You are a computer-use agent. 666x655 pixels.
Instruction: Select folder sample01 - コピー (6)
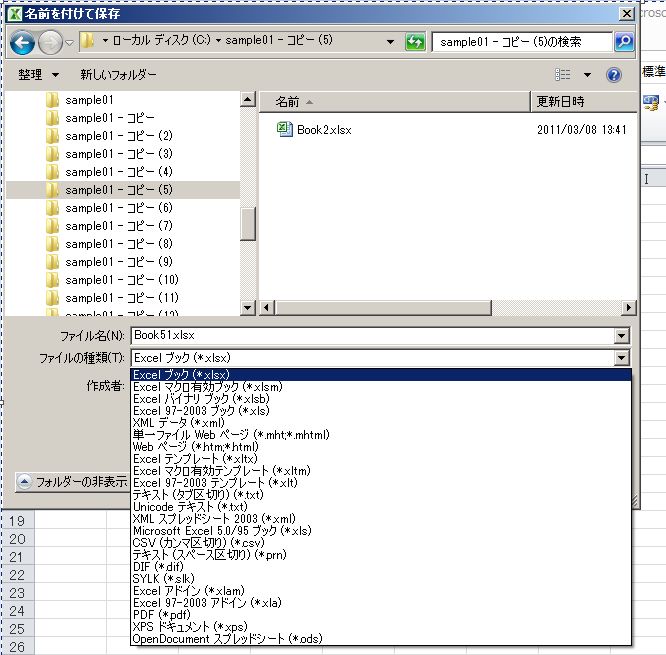click(x=119, y=208)
